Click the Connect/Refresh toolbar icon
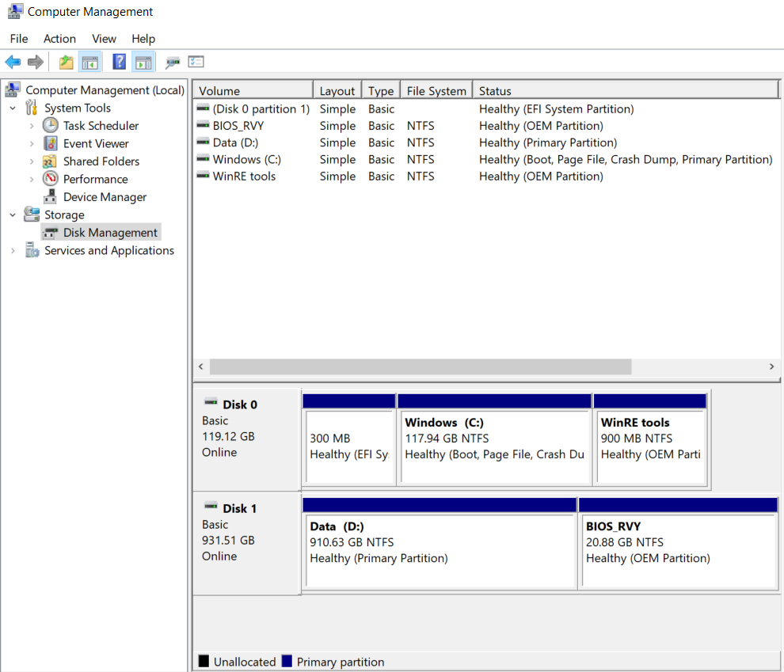 tap(173, 63)
